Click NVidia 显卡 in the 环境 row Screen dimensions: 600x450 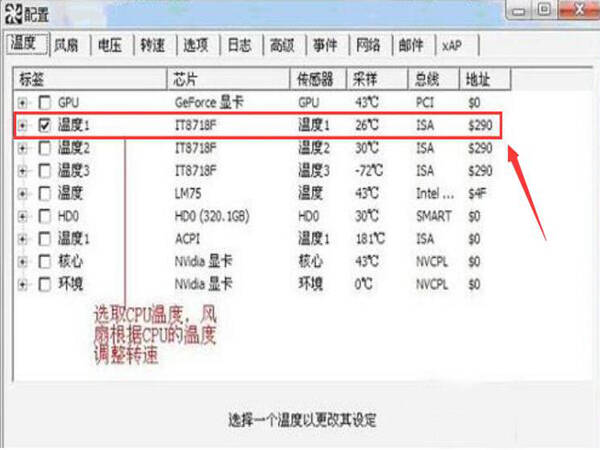[x=203, y=284]
